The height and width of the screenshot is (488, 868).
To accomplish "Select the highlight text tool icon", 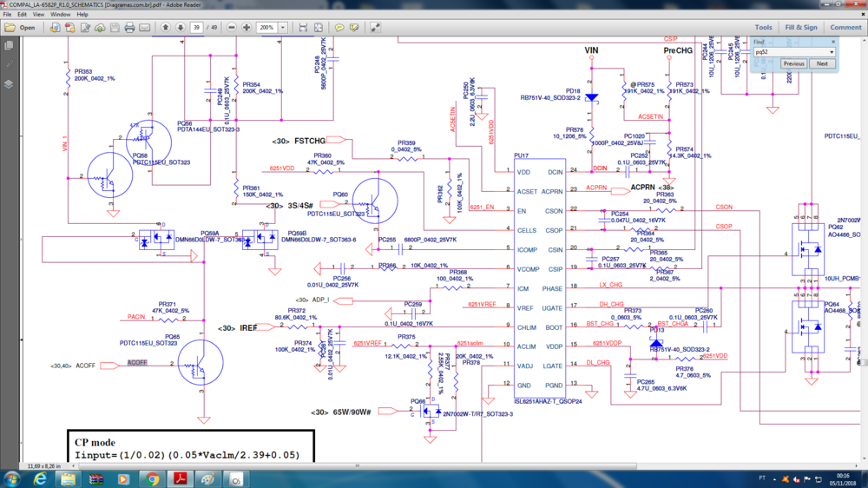I will (x=354, y=27).
